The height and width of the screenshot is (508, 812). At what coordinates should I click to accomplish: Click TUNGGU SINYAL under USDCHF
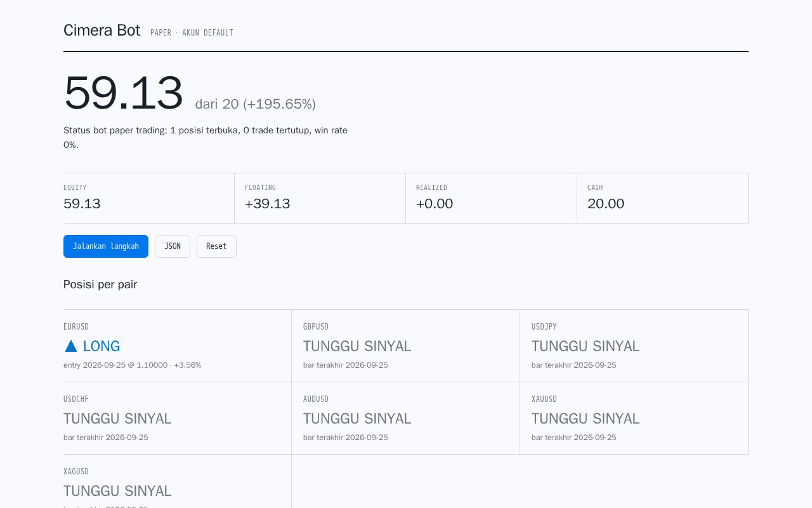(x=117, y=418)
